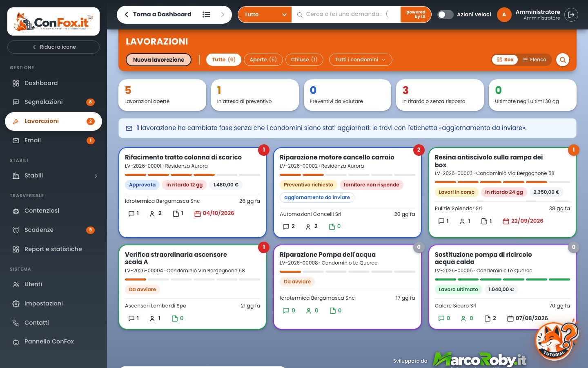Open Contatti in the sidebar
The width and height of the screenshot is (588, 368).
53,323
